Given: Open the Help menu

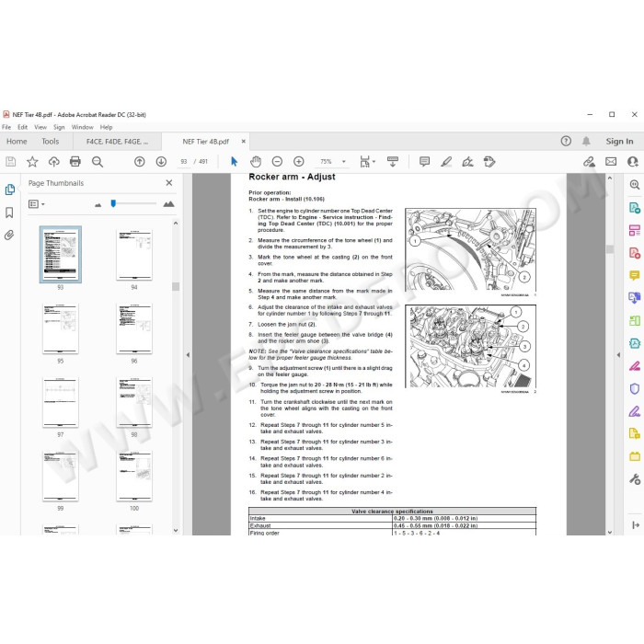Looking at the screenshot, I should [x=107, y=127].
